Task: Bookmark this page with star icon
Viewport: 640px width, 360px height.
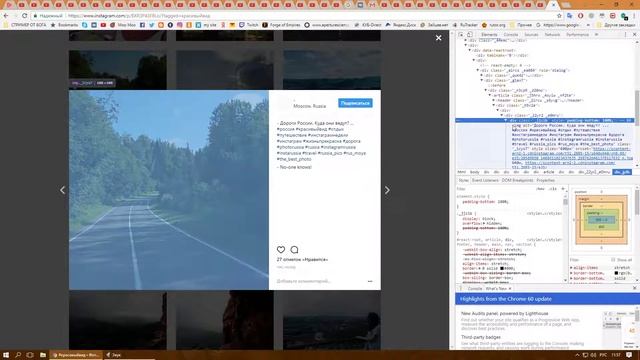Action: [x=559, y=16]
